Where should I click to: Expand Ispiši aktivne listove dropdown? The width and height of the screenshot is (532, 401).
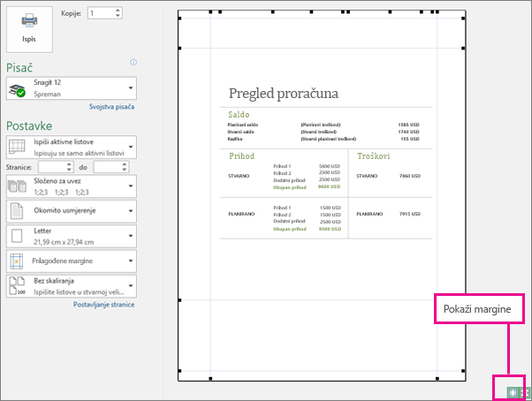[72, 148]
